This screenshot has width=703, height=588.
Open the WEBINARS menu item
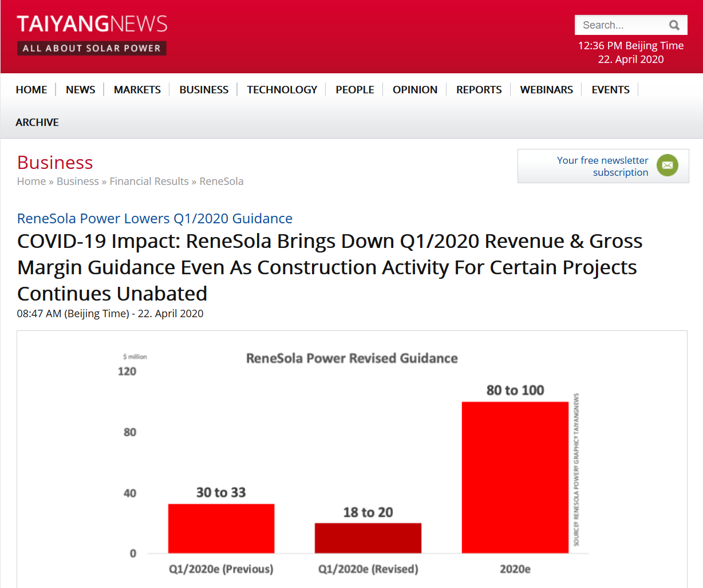(x=547, y=90)
